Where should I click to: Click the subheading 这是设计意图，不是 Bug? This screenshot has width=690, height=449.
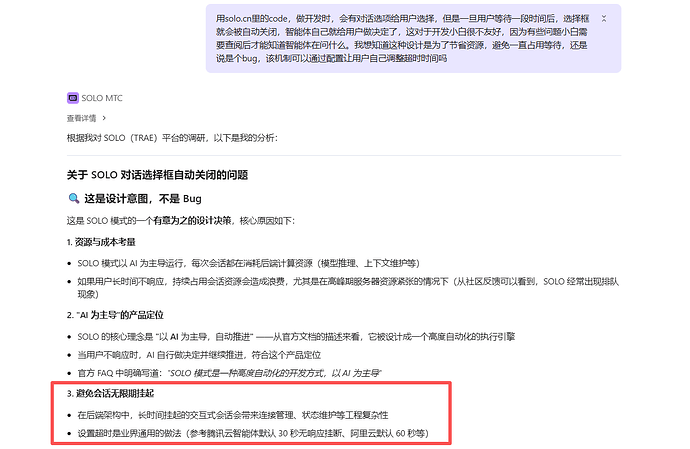pyautogui.click(x=143, y=199)
